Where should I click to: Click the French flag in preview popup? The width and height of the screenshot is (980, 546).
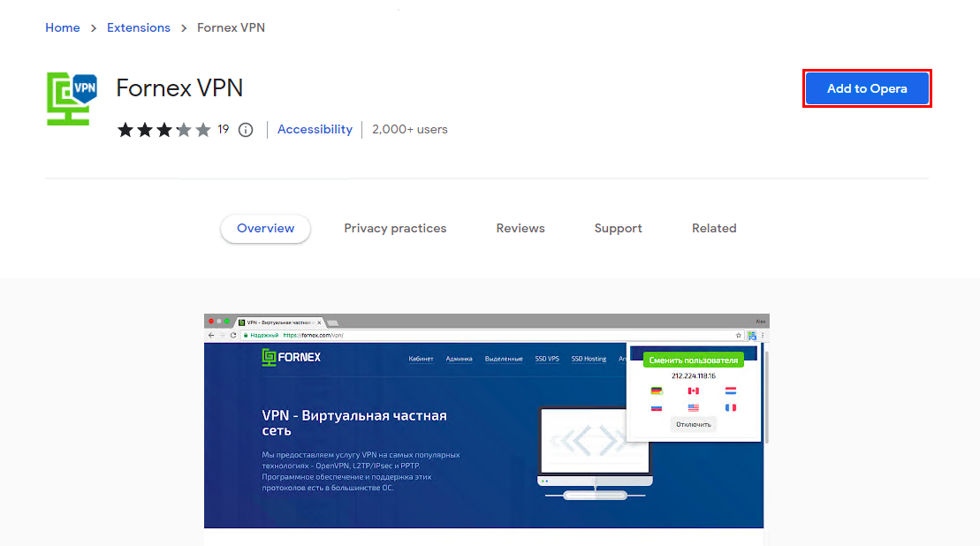click(731, 408)
